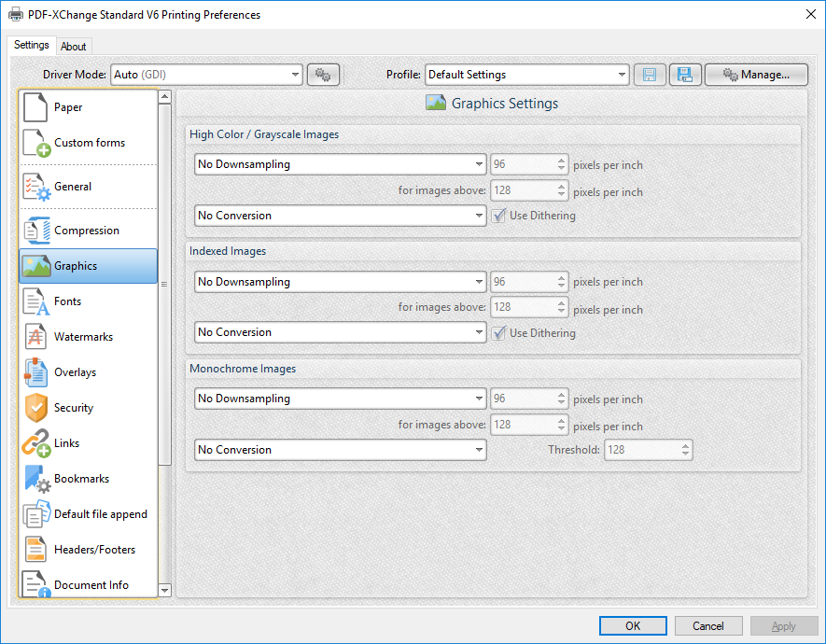This screenshot has height=644, width=826.
Task: Open the Driver Mode dropdown
Action: [206, 75]
